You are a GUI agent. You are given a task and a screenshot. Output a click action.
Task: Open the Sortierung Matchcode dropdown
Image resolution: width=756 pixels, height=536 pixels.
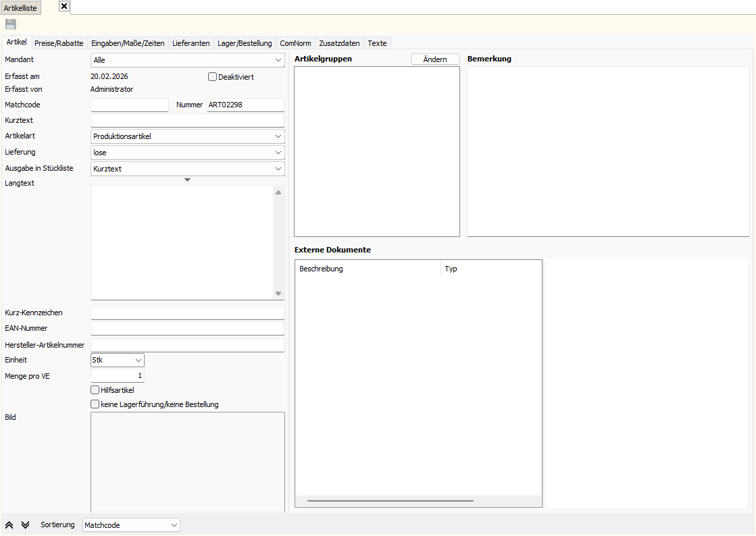click(131, 525)
